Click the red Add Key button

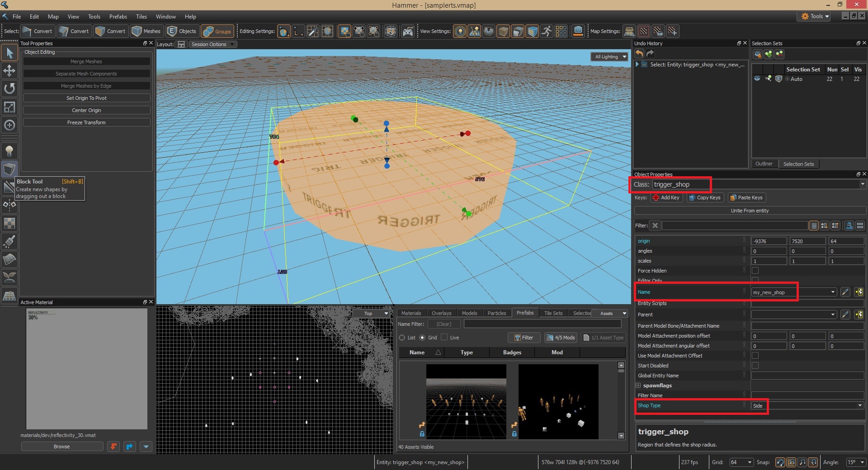pyautogui.click(x=666, y=197)
